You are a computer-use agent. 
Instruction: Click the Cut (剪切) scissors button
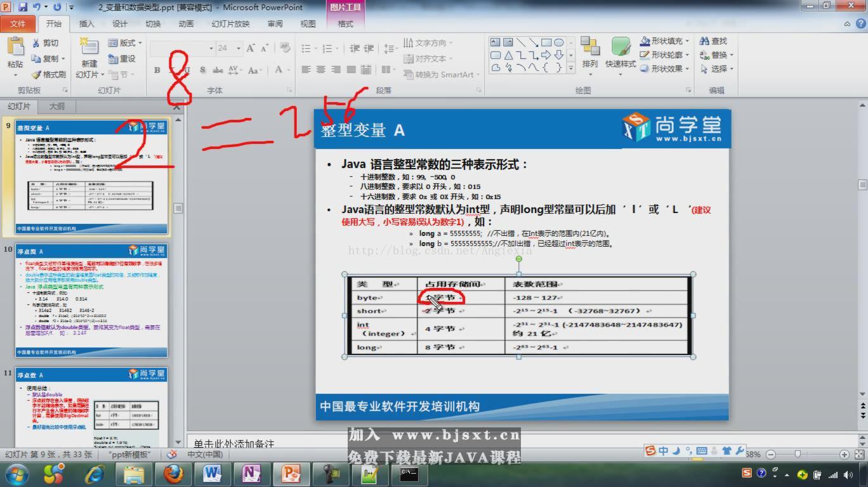[46, 43]
